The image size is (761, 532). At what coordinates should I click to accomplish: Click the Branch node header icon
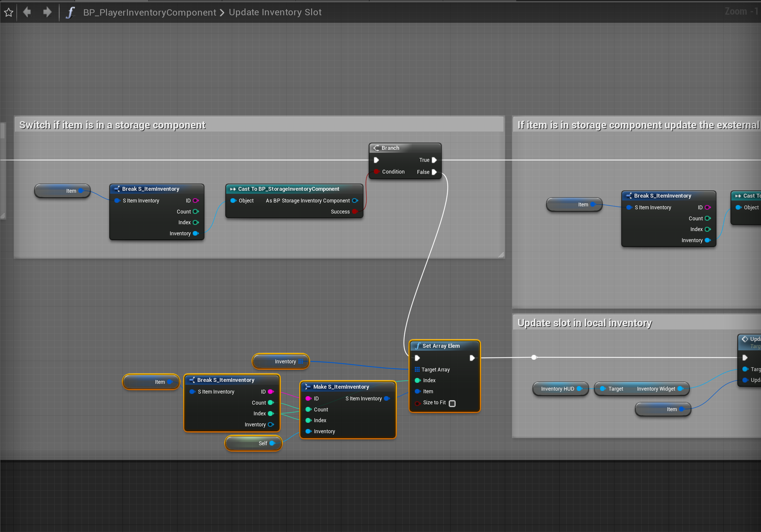click(x=376, y=148)
